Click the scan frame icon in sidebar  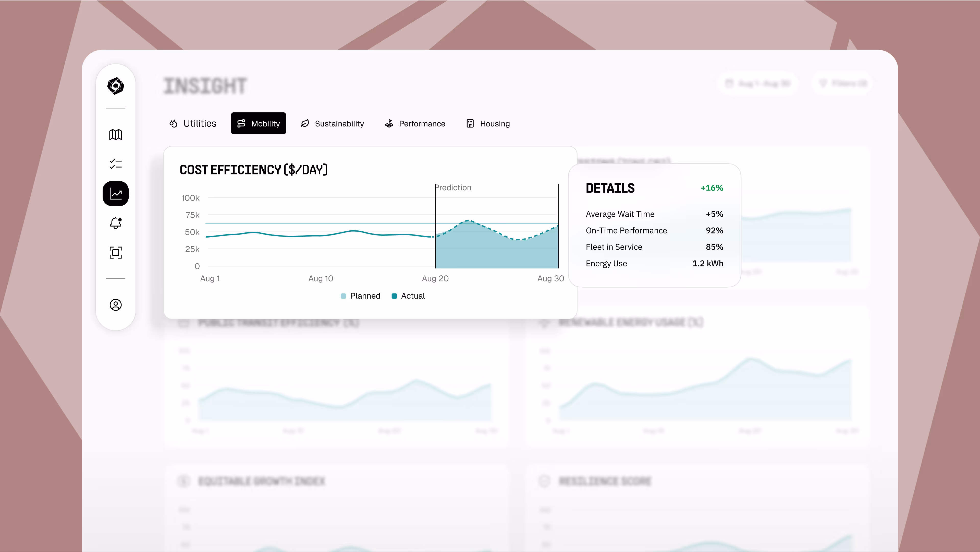116,252
